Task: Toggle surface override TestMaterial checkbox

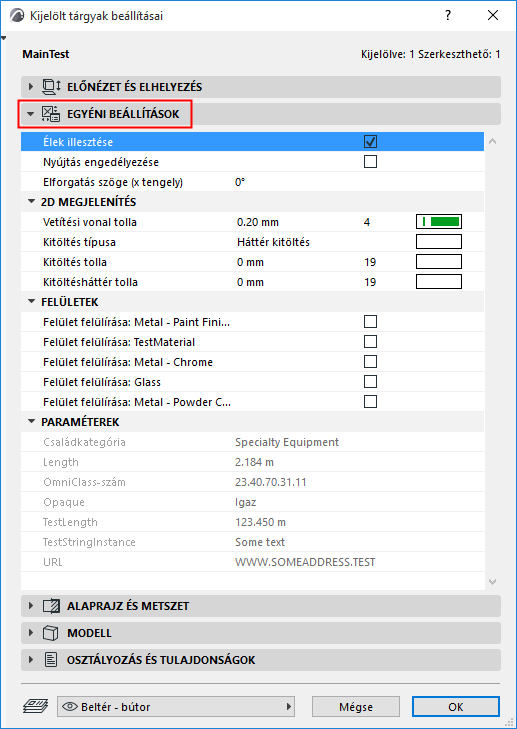Action: (371, 342)
